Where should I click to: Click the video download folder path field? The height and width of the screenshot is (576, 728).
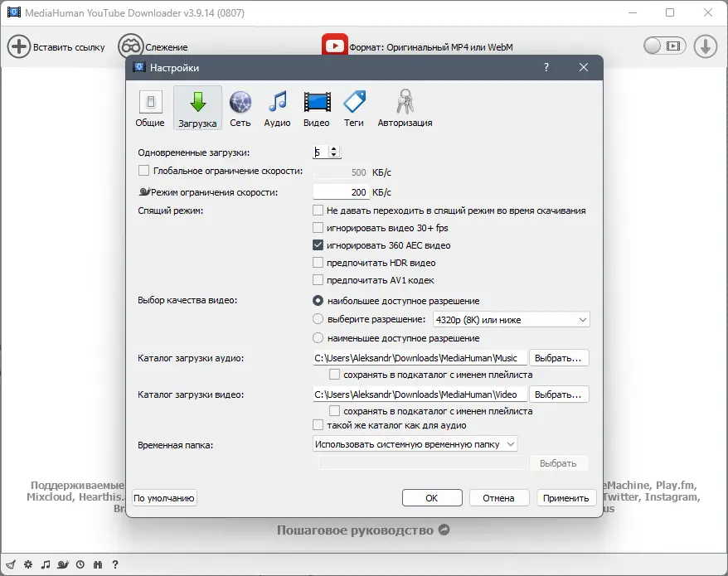[x=420, y=394]
